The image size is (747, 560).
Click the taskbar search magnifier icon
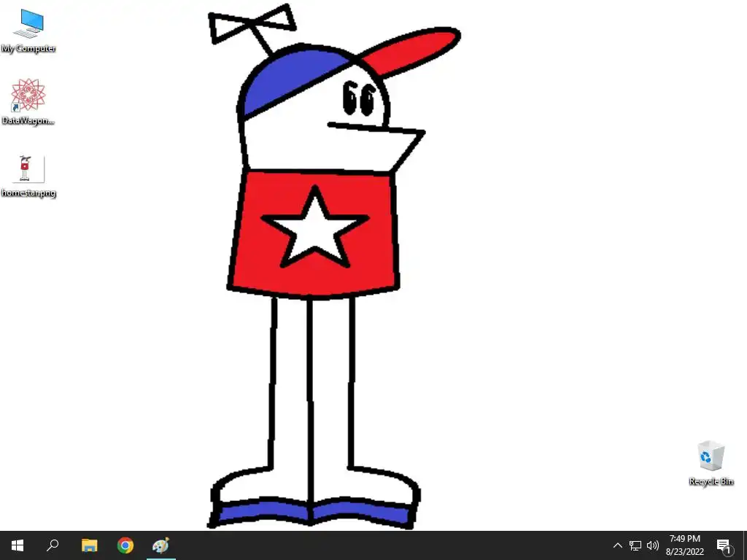53,545
